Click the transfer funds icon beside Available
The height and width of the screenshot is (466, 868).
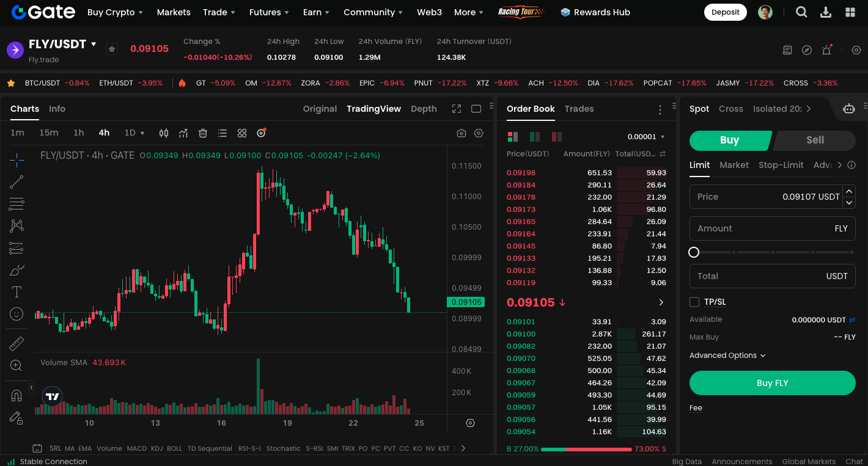(852, 319)
